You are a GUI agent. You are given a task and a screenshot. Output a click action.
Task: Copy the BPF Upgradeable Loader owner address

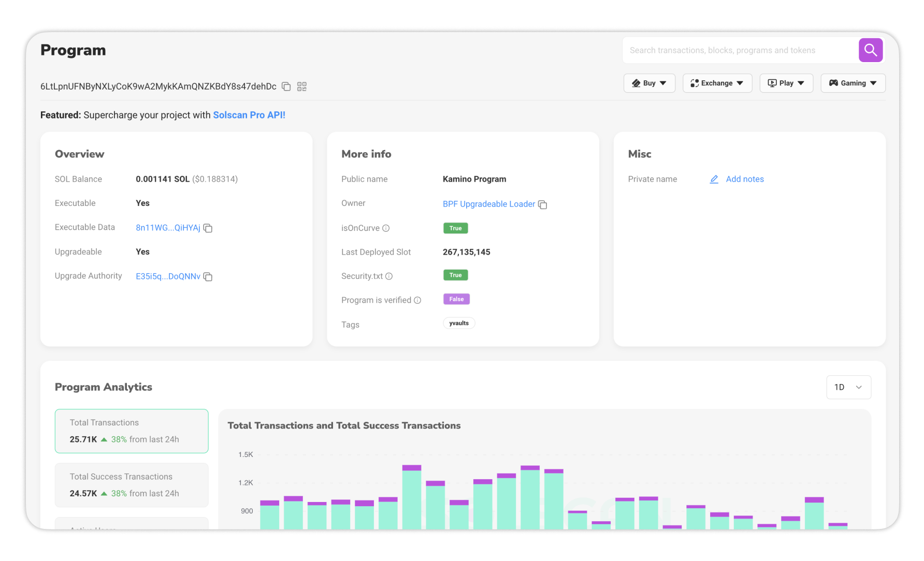click(x=543, y=205)
